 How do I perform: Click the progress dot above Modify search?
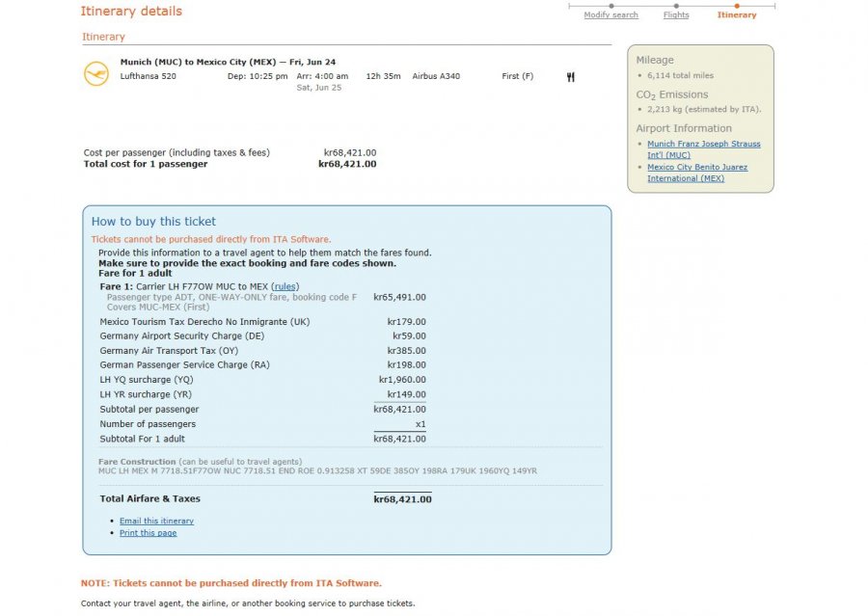pos(610,6)
